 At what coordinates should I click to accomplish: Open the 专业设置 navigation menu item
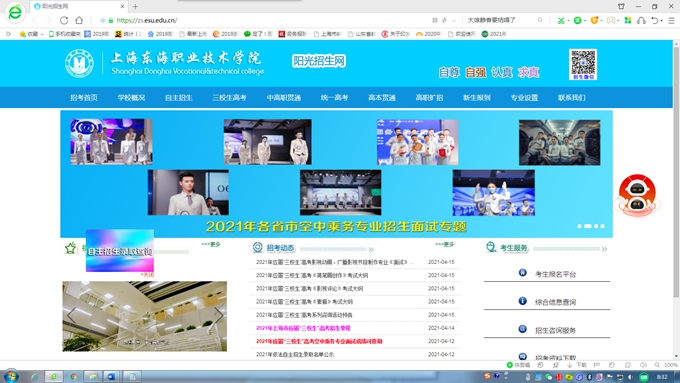[x=524, y=98]
